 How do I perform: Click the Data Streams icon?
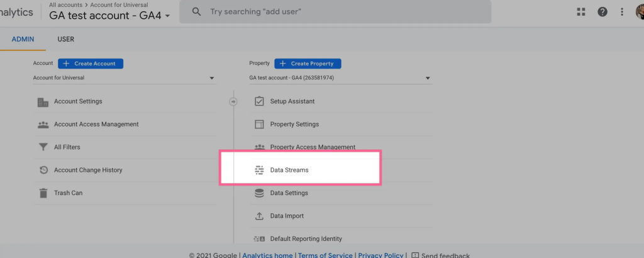click(x=259, y=170)
